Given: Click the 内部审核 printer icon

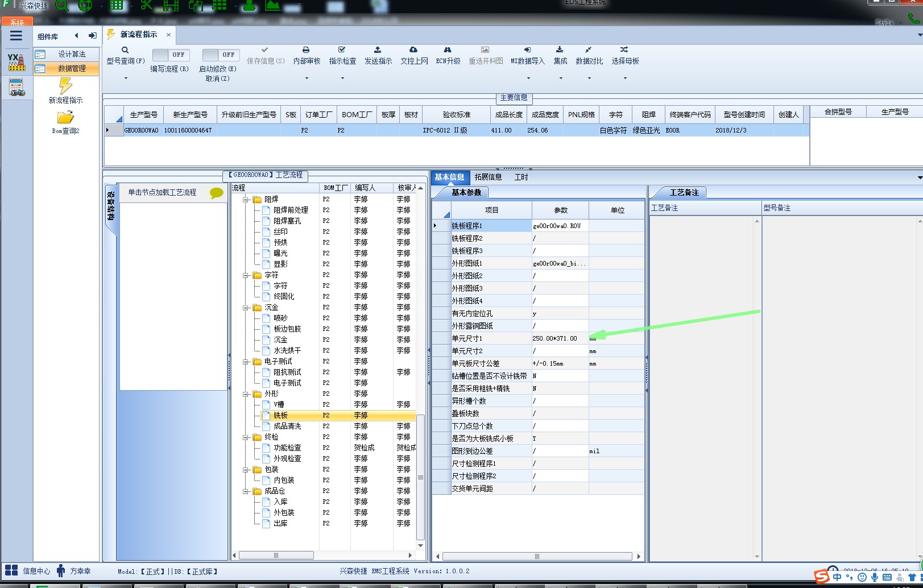Looking at the screenshot, I should pos(306,50).
